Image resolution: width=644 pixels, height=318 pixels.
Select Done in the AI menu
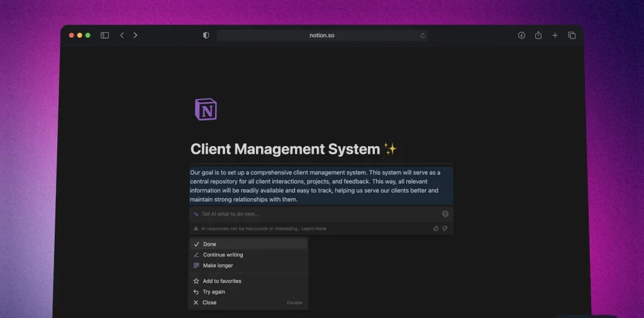209,244
